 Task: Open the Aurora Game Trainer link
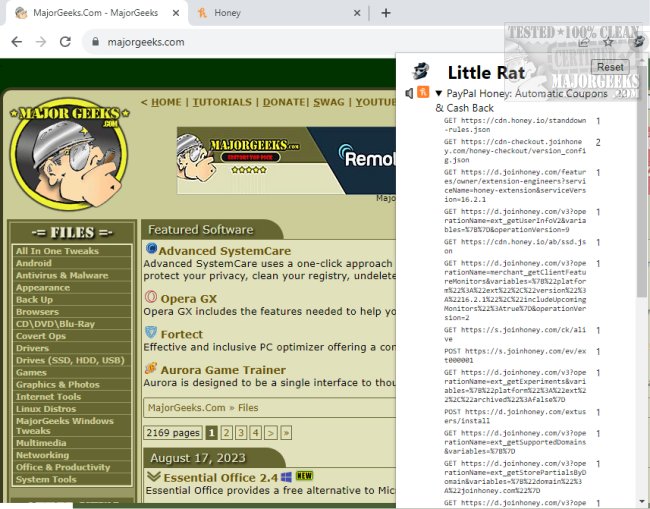(223, 370)
